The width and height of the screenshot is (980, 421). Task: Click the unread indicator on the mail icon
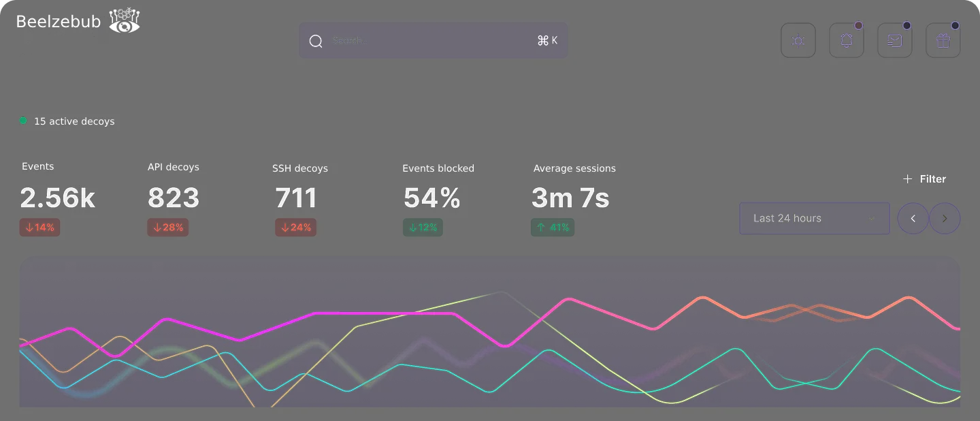[x=906, y=26]
